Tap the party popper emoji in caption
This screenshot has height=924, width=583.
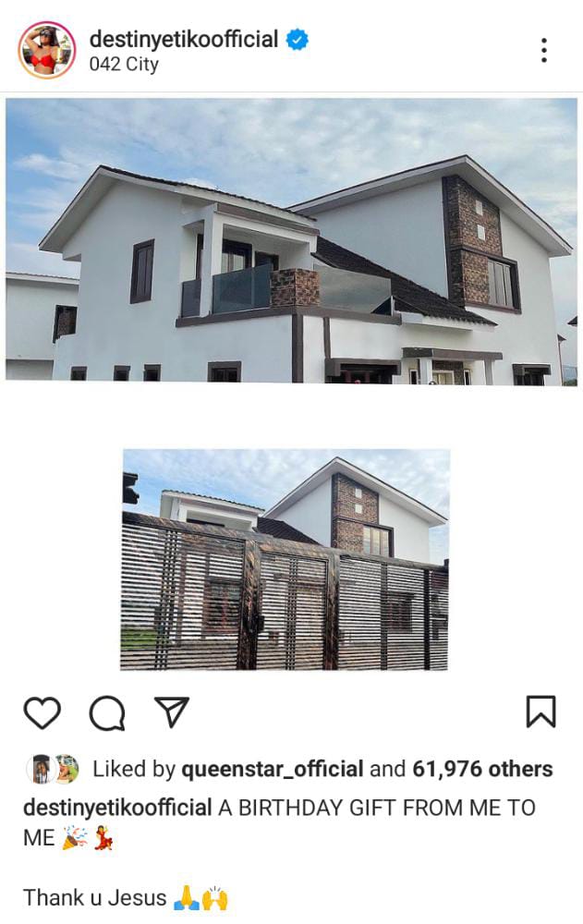[75, 837]
